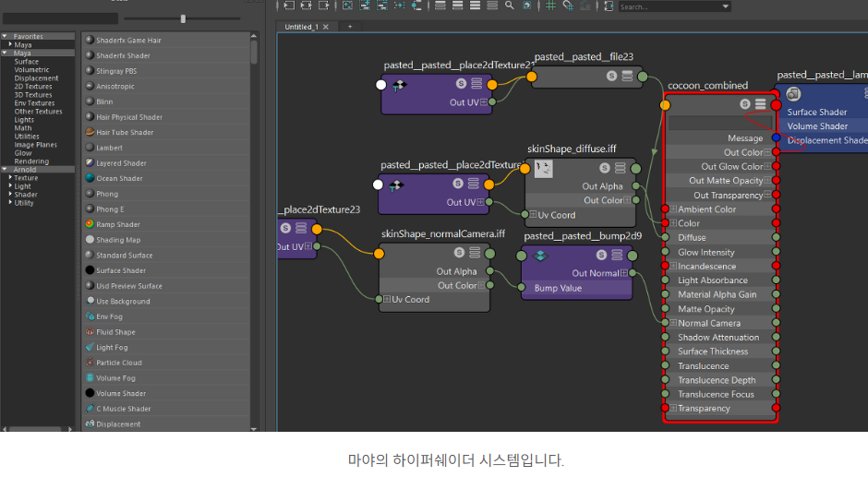Select Utilities category in the tree

click(x=27, y=137)
